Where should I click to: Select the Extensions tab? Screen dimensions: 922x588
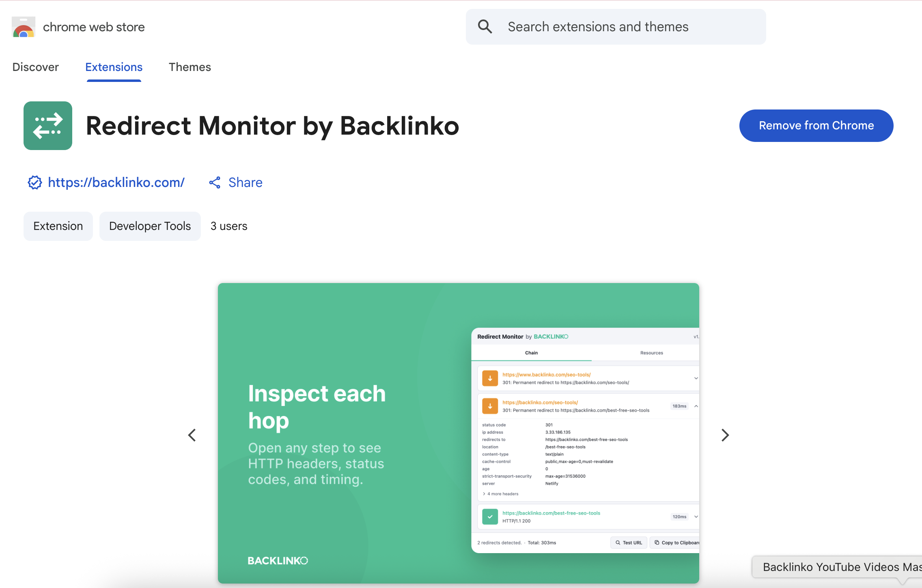point(114,67)
